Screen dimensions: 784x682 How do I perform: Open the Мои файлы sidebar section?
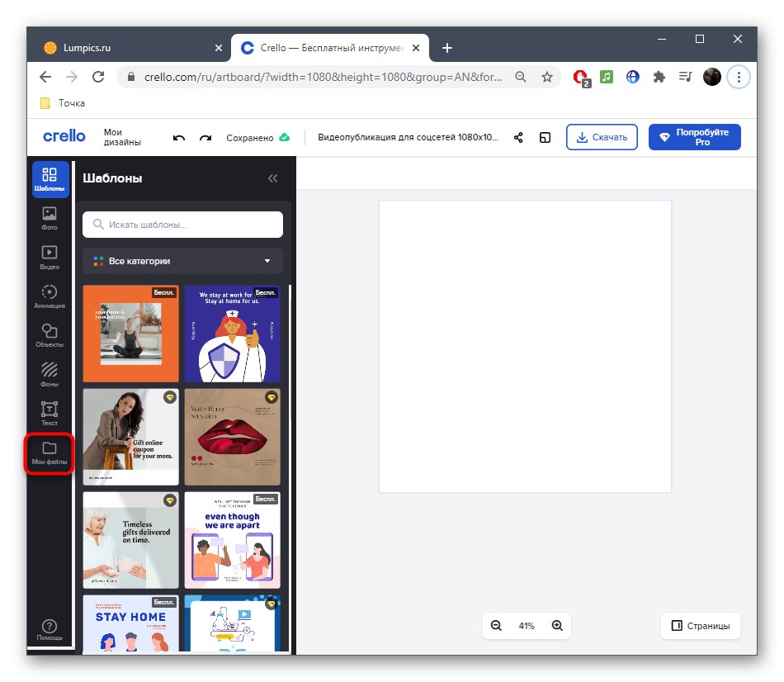(50, 453)
